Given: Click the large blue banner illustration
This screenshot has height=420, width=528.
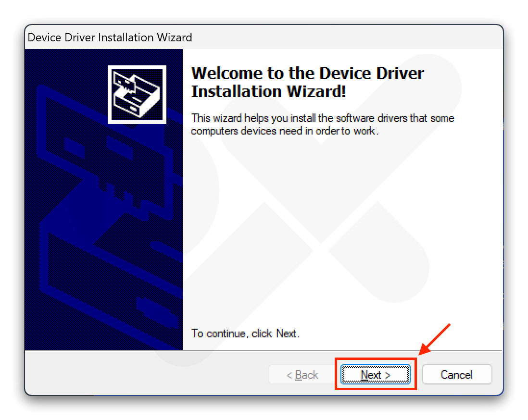Looking at the screenshot, I should click(103, 216).
